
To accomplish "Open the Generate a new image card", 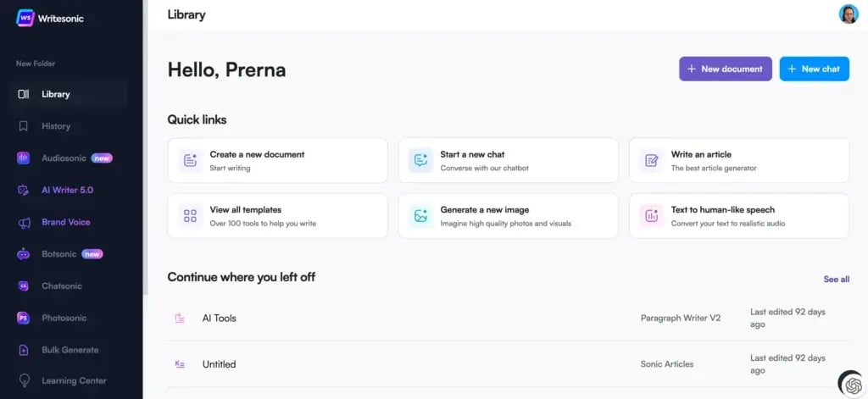I will [x=508, y=216].
